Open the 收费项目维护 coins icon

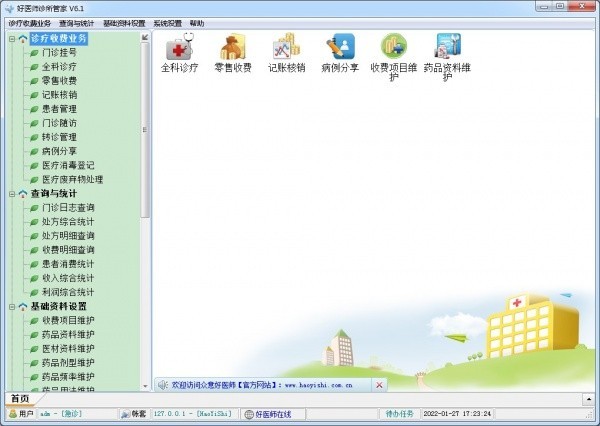click(x=394, y=47)
